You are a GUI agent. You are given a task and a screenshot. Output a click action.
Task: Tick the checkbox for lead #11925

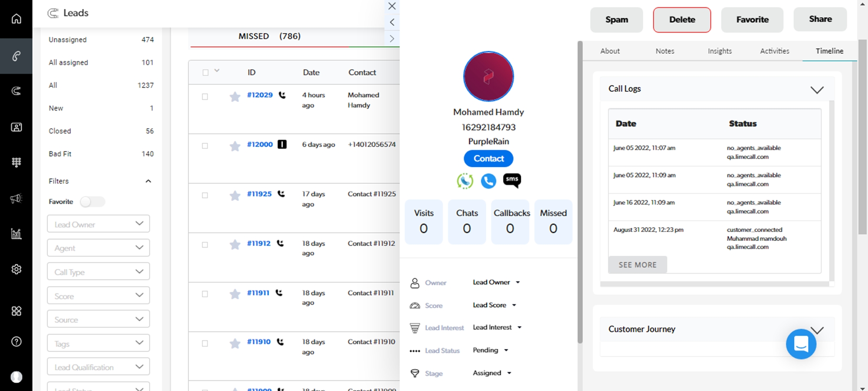[x=205, y=195]
